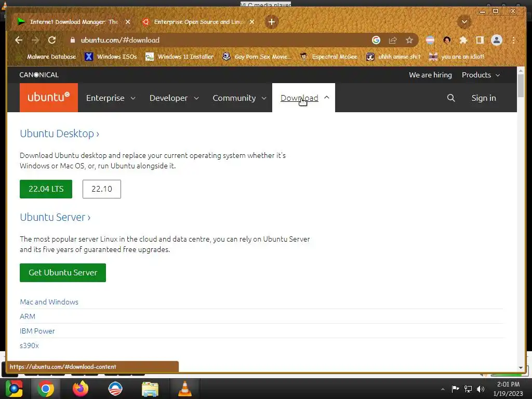
Task: Click the vertical scrollbar thumb
Action: [x=521, y=86]
